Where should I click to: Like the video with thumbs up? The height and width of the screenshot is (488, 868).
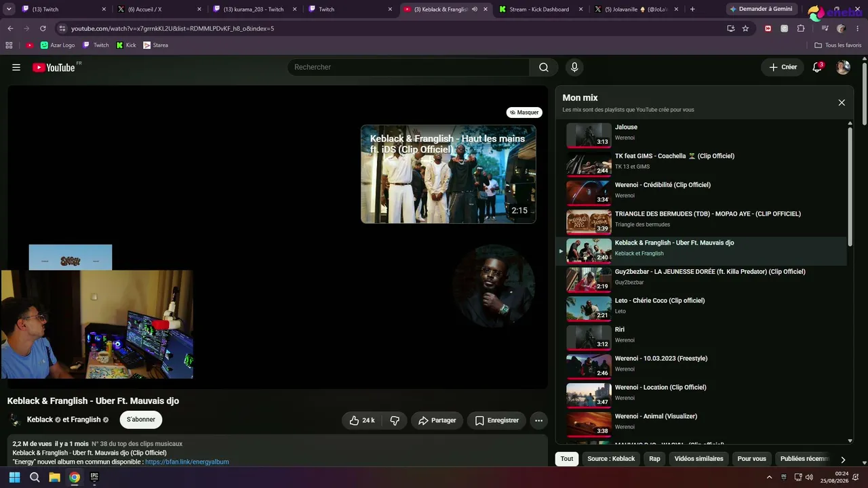[362, 420]
